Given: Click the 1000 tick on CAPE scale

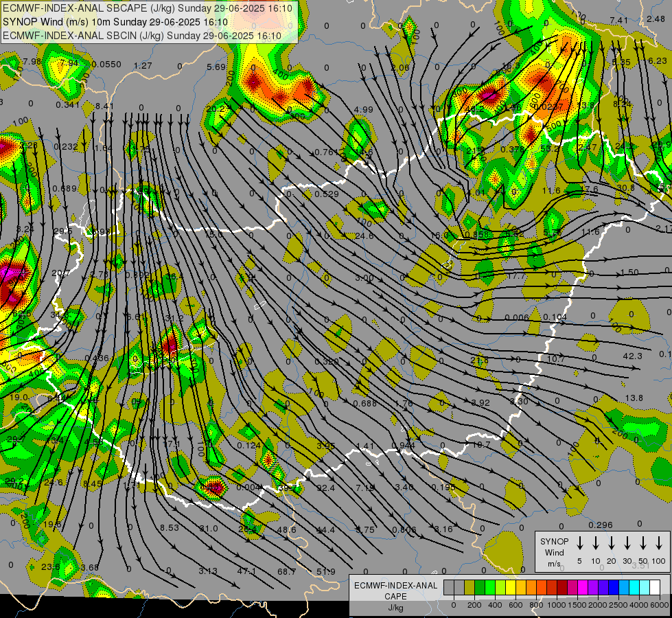Looking at the screenshot, I should pyautogui.click(x=557, y=605).
